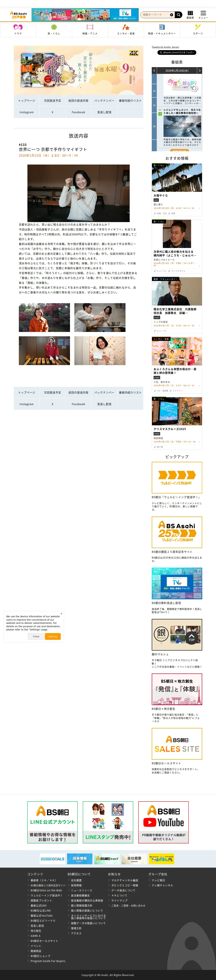Open the 採用情報 small banner
The image size is (216, 980).
[79, 859]
